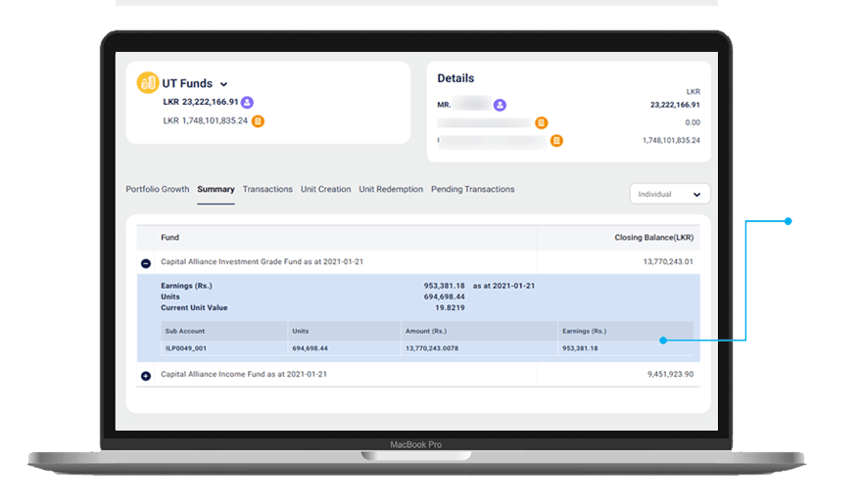
Task: Click sub account ILP0049_001 cell
Action: click(223, 348)
